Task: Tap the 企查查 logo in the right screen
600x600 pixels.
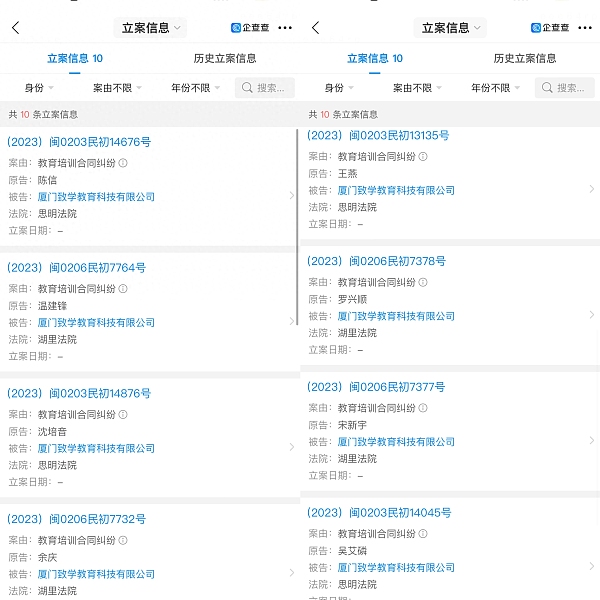Action: (x=550, y=28)
